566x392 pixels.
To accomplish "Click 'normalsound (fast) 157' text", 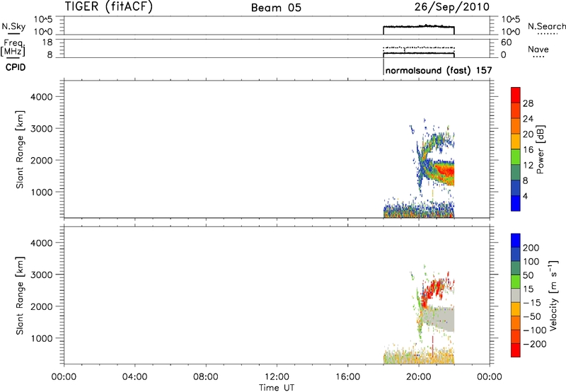I will point(439,70).
